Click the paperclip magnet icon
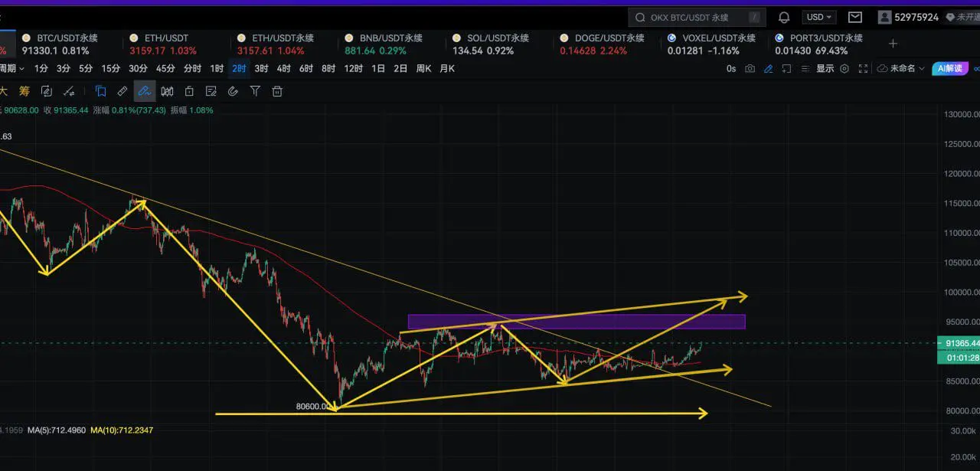This screenshot has height=471, width=980. (234, 91)
